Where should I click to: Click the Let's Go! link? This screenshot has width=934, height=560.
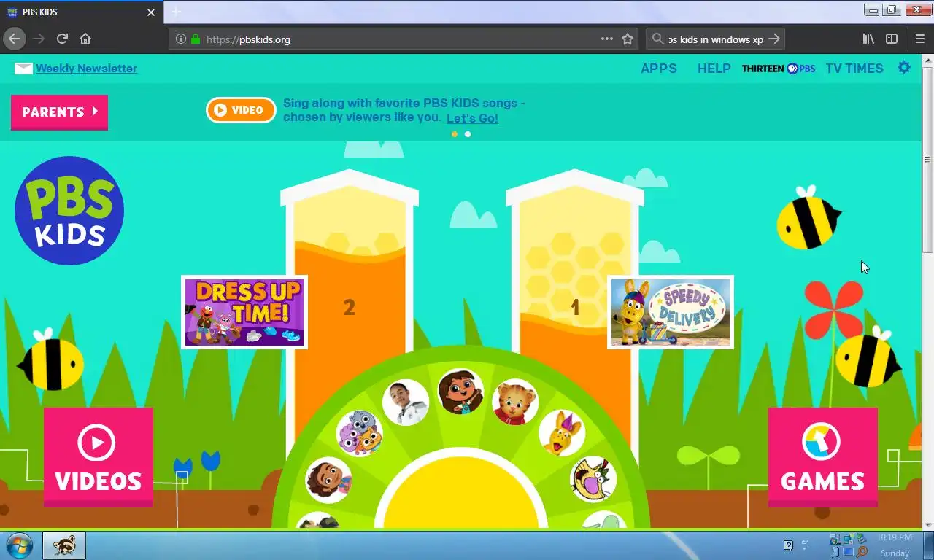472,118
